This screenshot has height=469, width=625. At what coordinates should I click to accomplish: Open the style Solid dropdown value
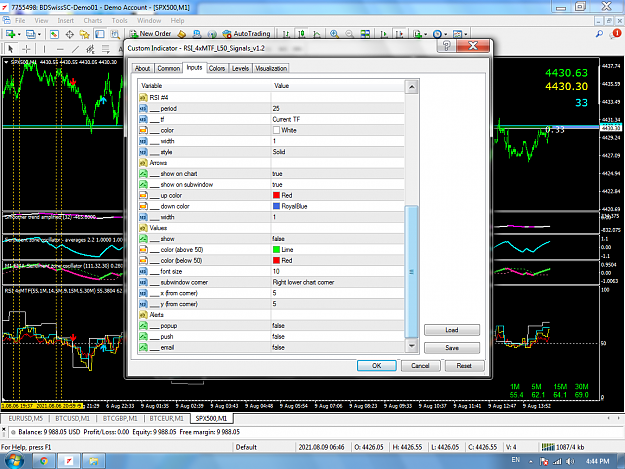tap(337, 152)
